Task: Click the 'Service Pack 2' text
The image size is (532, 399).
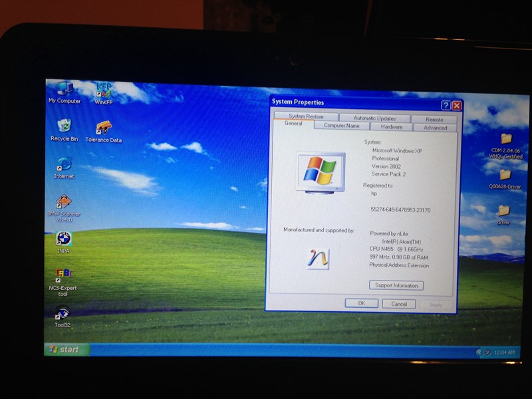Action: 388,174
